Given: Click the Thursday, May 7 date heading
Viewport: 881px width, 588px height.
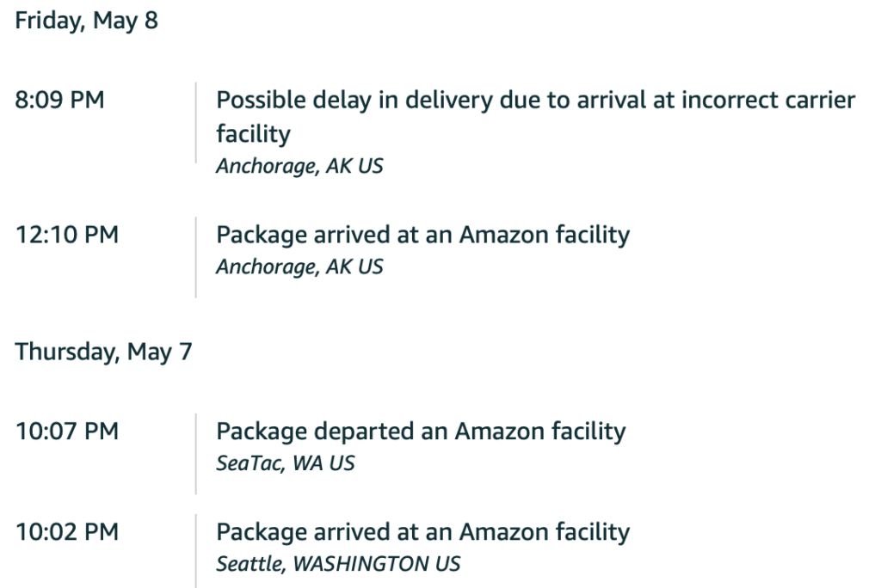Looking at the screenshot, I should (x=103, y=352).
